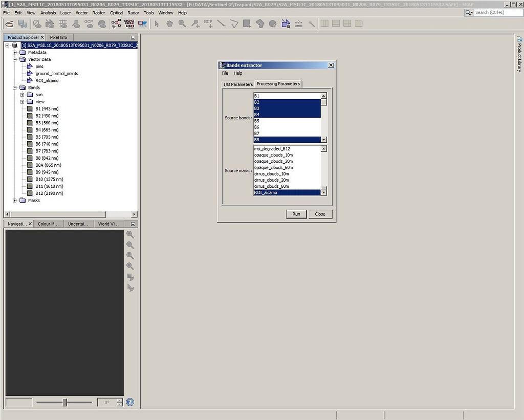Expand the Masks folder in Product Explorer

[x=16, y=201]
